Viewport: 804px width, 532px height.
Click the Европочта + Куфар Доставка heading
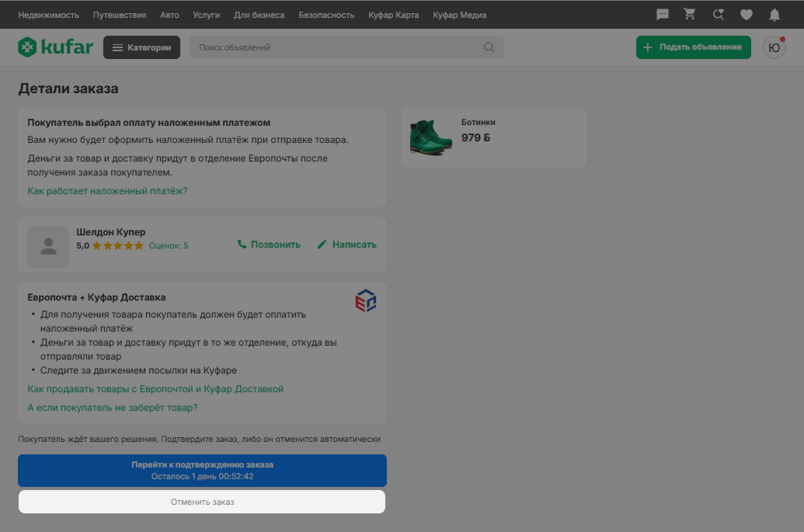pyautogui.click(x=96, y=297)
